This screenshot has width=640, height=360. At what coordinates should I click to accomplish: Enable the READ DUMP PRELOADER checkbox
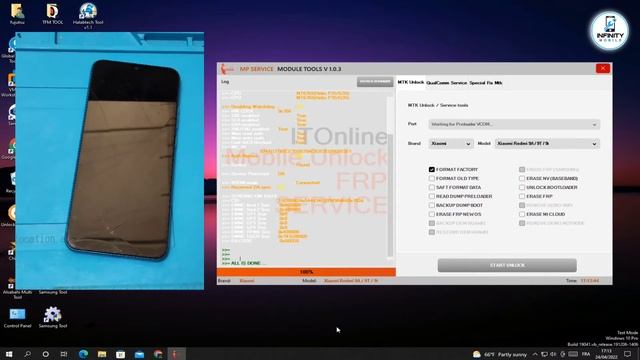431,196
